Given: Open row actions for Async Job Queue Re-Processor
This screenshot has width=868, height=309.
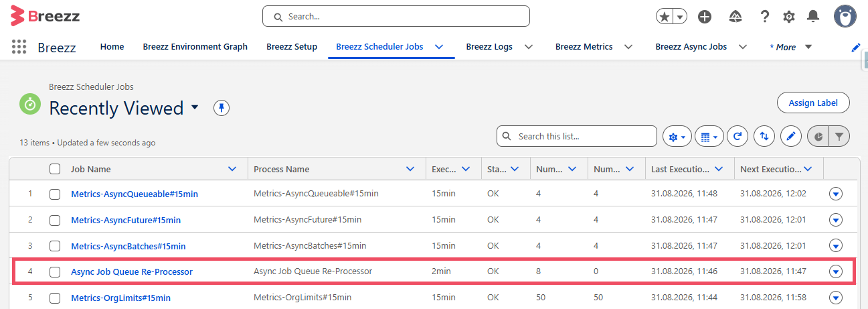Looking at the screenshot, I should 835,271.
